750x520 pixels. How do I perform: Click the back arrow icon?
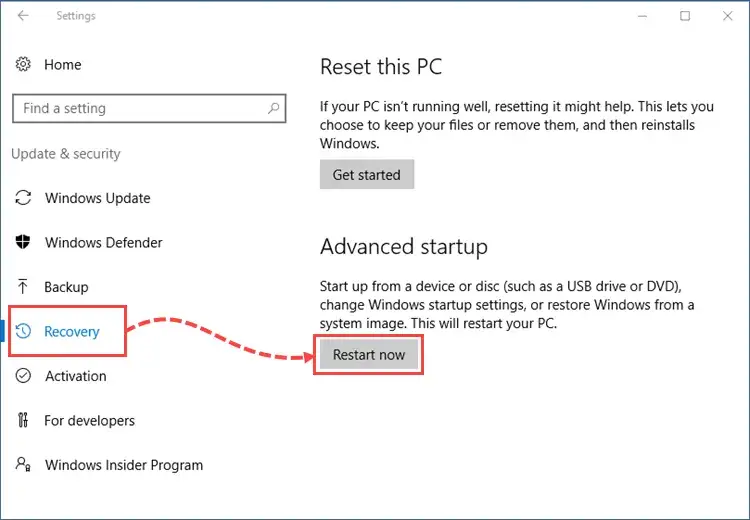click(x=24, y=16)
